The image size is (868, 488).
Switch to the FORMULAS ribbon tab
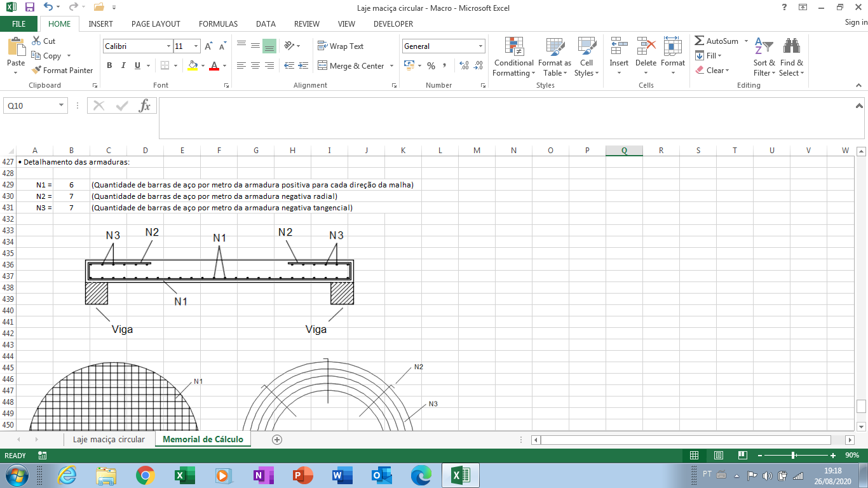click(218, 24)
